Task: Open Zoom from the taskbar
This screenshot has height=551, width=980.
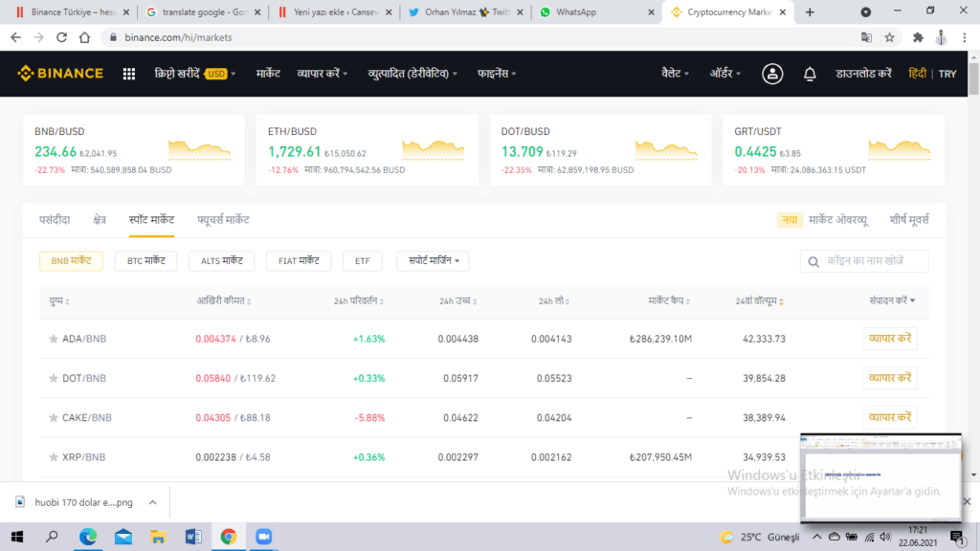Action: 264,537
